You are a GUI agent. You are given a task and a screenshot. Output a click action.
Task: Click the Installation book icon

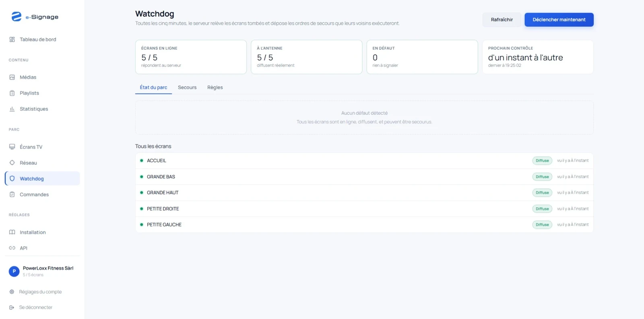tap(12, 232)
